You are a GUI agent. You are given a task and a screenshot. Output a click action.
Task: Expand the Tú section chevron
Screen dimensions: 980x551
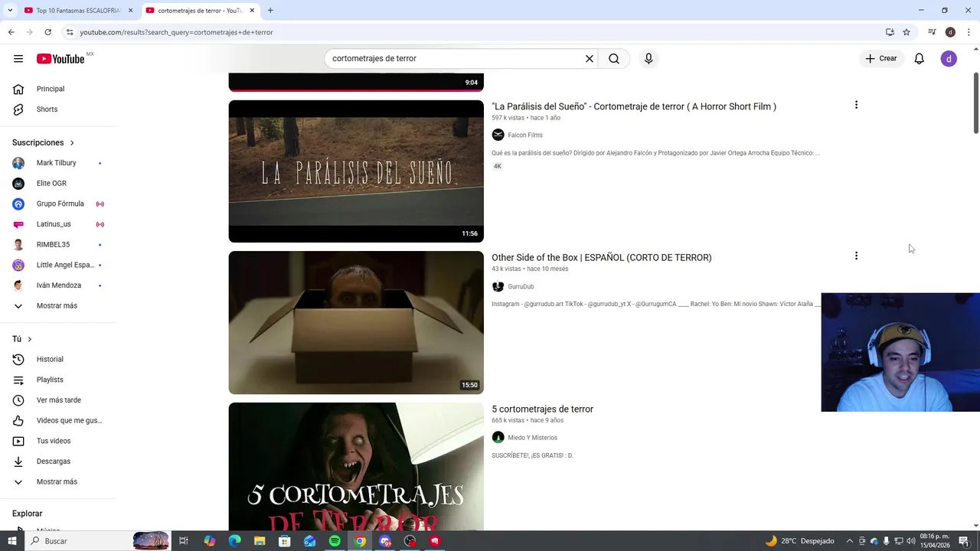30,339
